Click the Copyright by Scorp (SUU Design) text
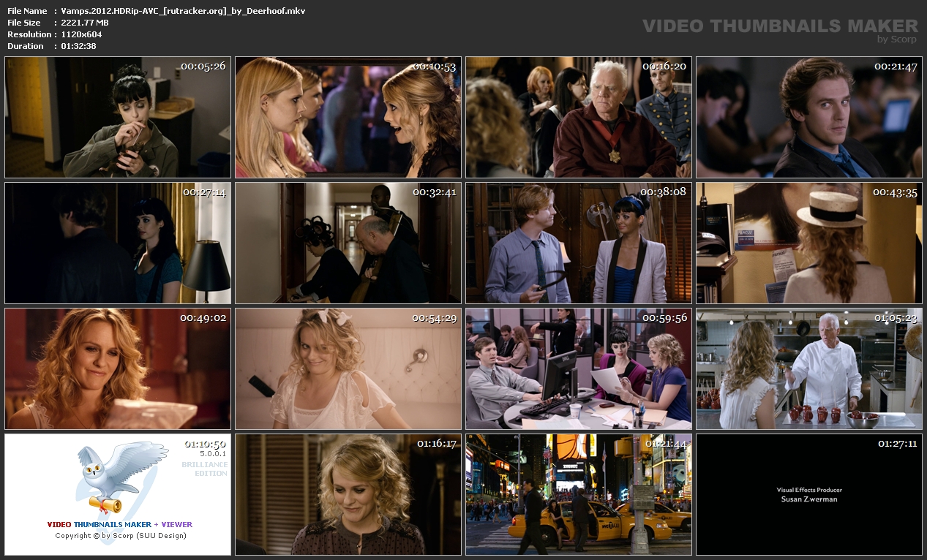 pos(121,536)
